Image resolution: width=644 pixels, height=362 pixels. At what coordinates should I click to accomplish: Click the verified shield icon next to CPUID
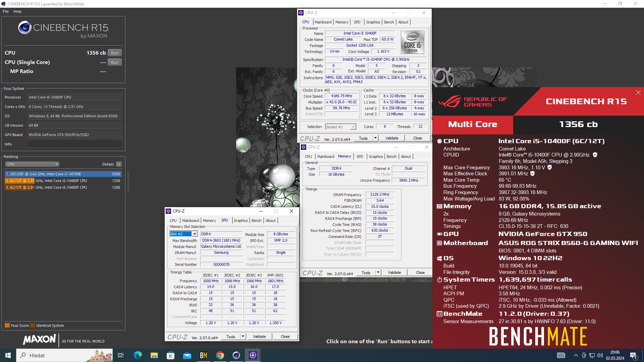pos(595,155)
